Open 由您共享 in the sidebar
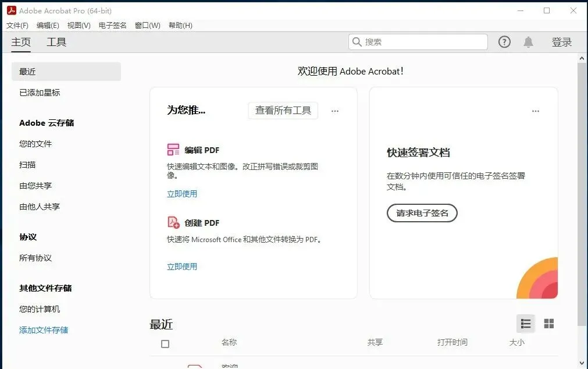This screenshot has height=369, width=588. tap(35, 186)
